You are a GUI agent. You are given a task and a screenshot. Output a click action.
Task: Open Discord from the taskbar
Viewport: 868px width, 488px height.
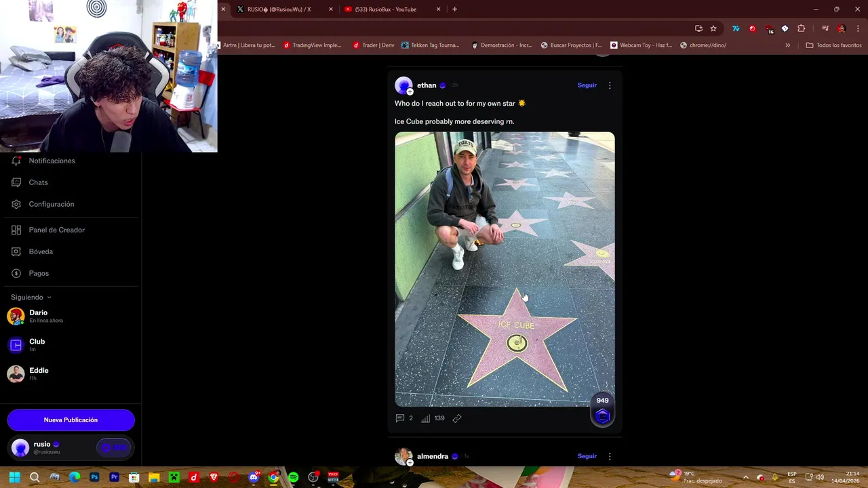(x=254, y=477)
